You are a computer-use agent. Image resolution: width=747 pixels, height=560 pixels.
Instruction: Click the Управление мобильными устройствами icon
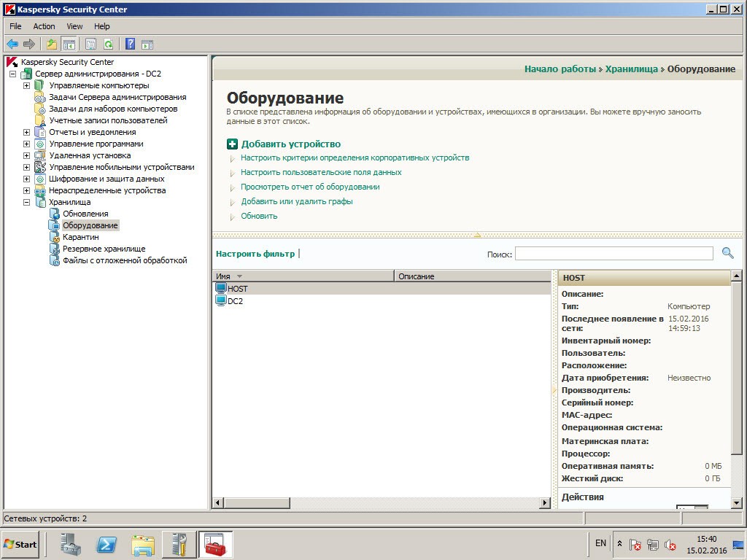pos(40,167)
